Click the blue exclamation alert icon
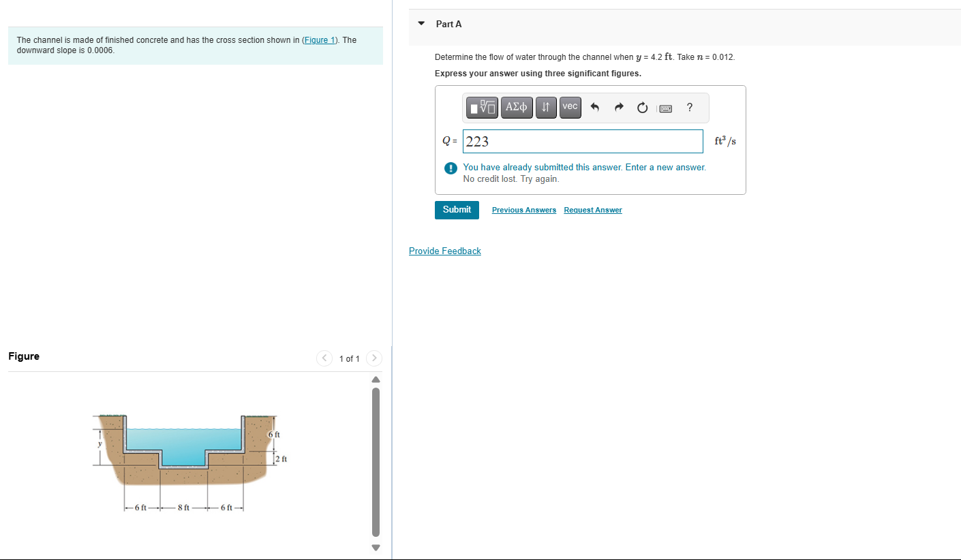 (x=450, y=168)
